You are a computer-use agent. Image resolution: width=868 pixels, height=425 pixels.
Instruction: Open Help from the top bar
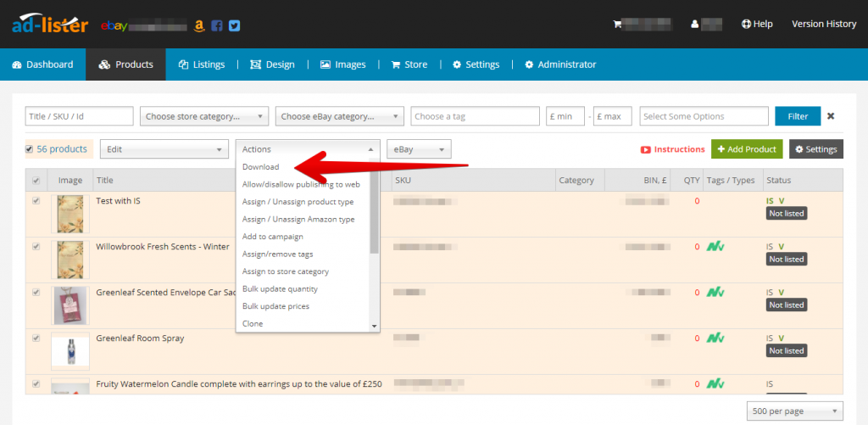pyautogui.click(x=757, y=24)
